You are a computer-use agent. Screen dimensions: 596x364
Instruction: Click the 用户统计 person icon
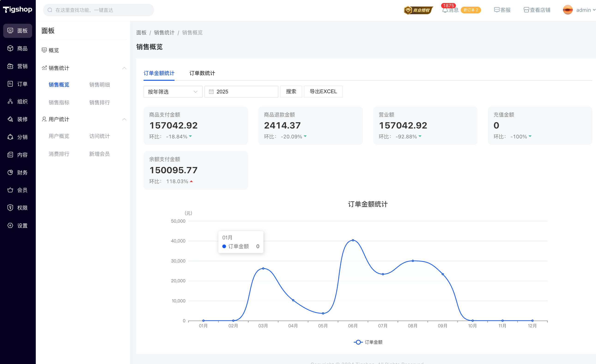[x=44, y=119]
